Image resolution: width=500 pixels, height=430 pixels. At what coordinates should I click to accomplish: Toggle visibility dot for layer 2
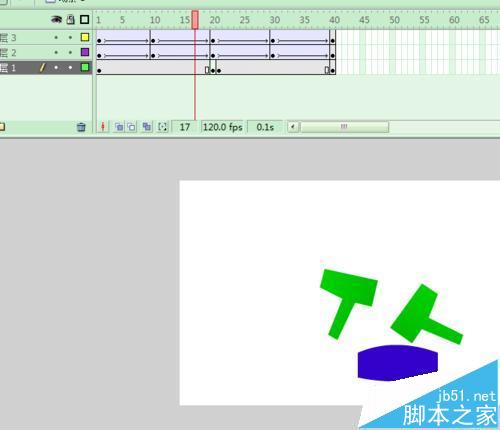[56, 52]
